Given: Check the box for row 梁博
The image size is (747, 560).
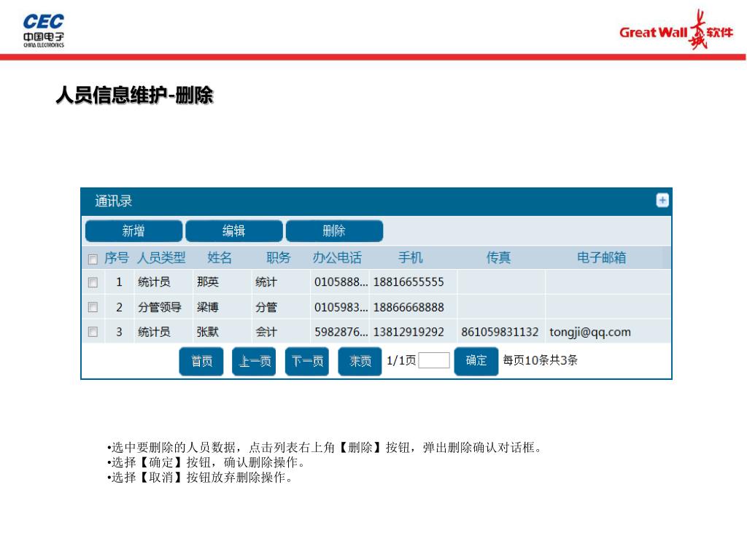Looking at the screenshot, I should 93,307.
